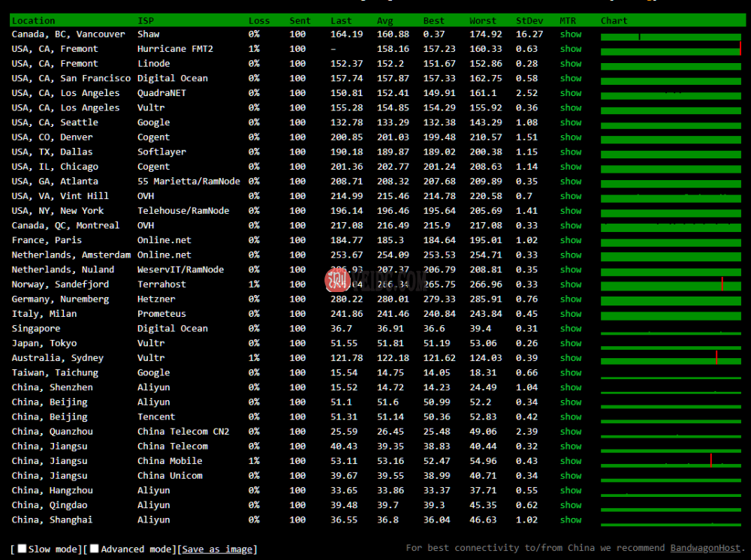751x560 pixels.
Task: Click the Best column header
Action: pos(434,20)
